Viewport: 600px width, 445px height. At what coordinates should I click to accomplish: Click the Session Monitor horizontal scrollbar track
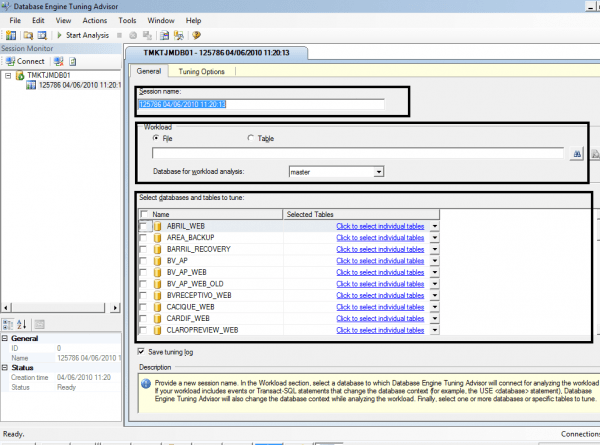57,308
